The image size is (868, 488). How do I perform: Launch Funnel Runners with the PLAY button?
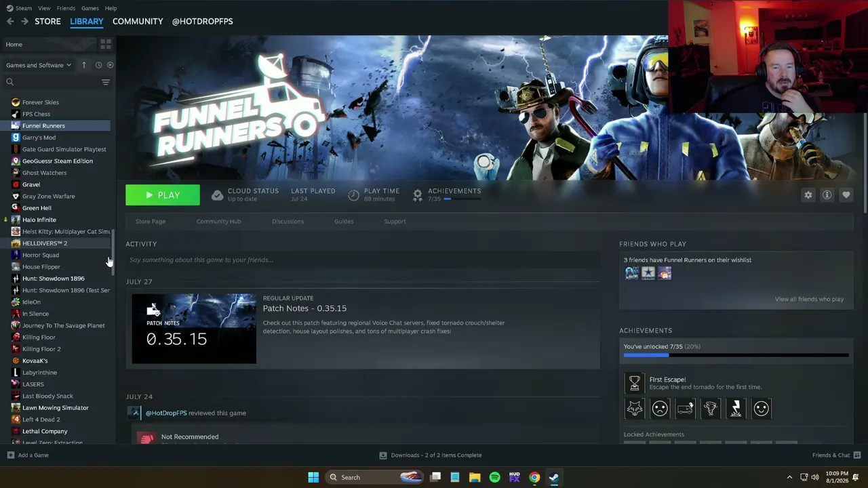163,195
